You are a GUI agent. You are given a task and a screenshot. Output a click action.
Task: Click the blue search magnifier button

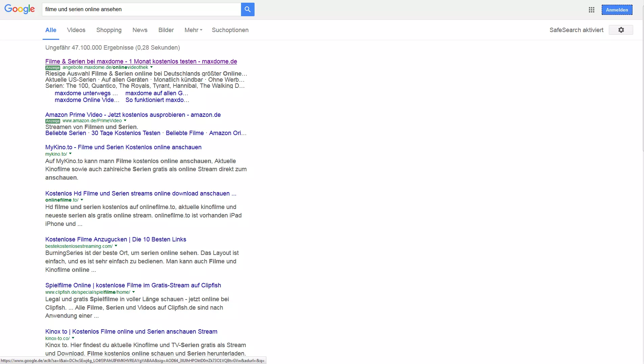[x=247, y=9]
